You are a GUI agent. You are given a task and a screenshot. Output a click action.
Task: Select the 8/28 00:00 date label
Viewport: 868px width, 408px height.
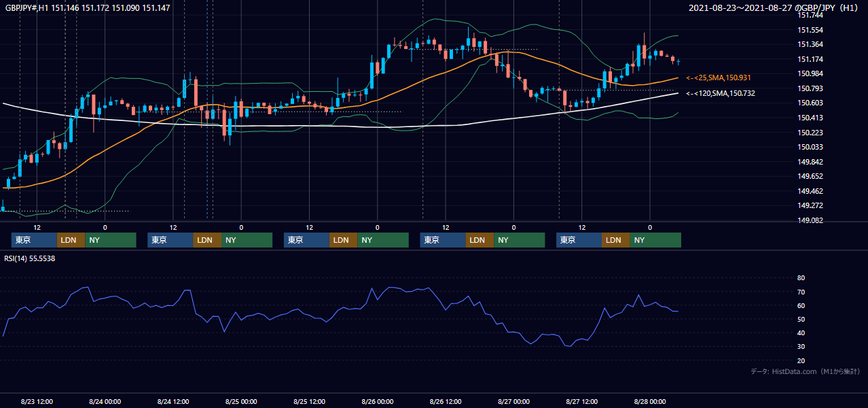(x=650, y=401)
